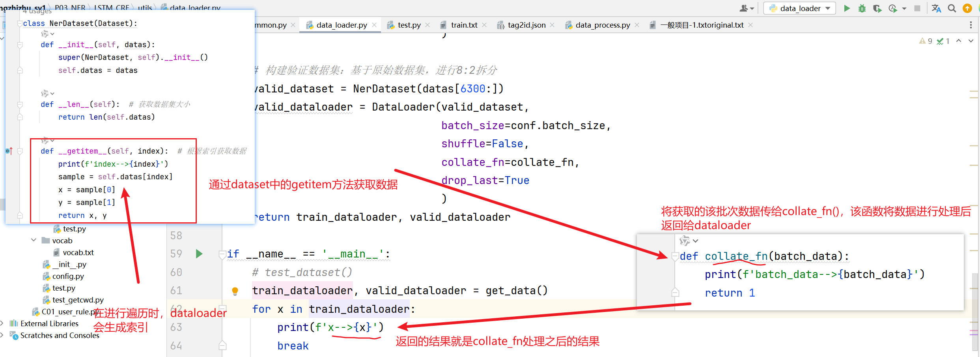This screenshot has width=980, height=357.
Task: Toggle folding of def __len__ in popup
Action: [x=20, y=104]
